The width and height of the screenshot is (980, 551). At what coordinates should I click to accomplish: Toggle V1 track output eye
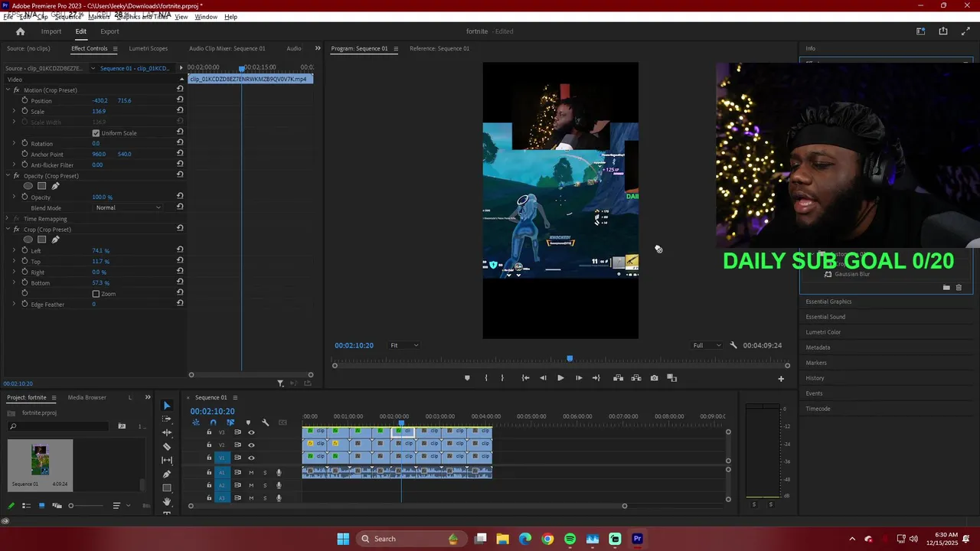point(251,458)
